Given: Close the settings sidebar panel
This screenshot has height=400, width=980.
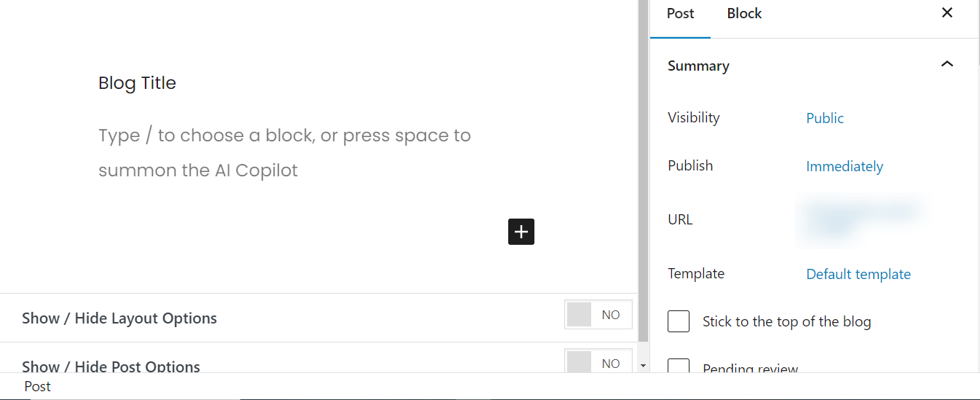Looking at the screenshot, I should click(x=947, y=13).
